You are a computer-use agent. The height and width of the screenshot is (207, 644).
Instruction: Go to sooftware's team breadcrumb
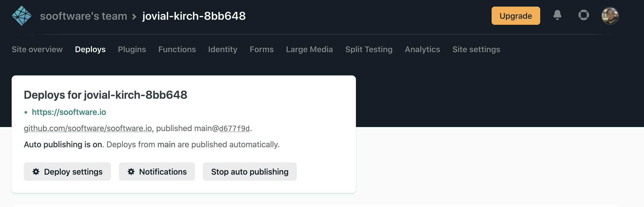(x=84, y=16)
